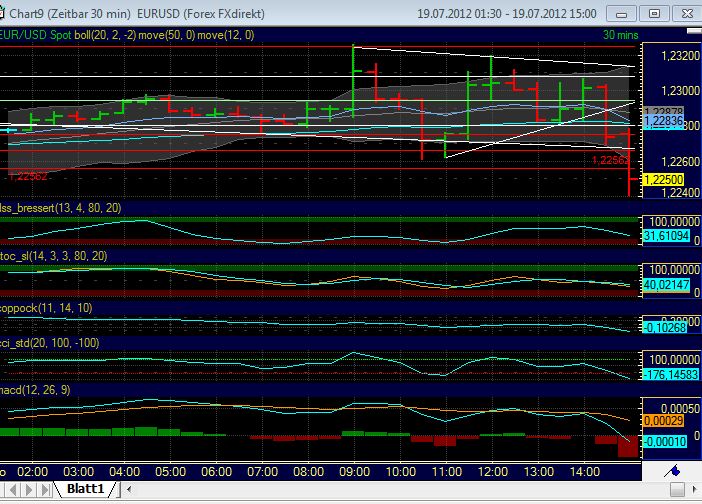Click the 06:00 time axis label
The image size is (702, 504).
[217, 472]
